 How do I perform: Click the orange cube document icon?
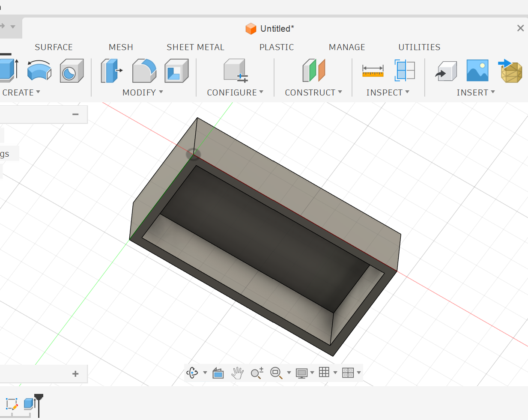click(251, 29)
